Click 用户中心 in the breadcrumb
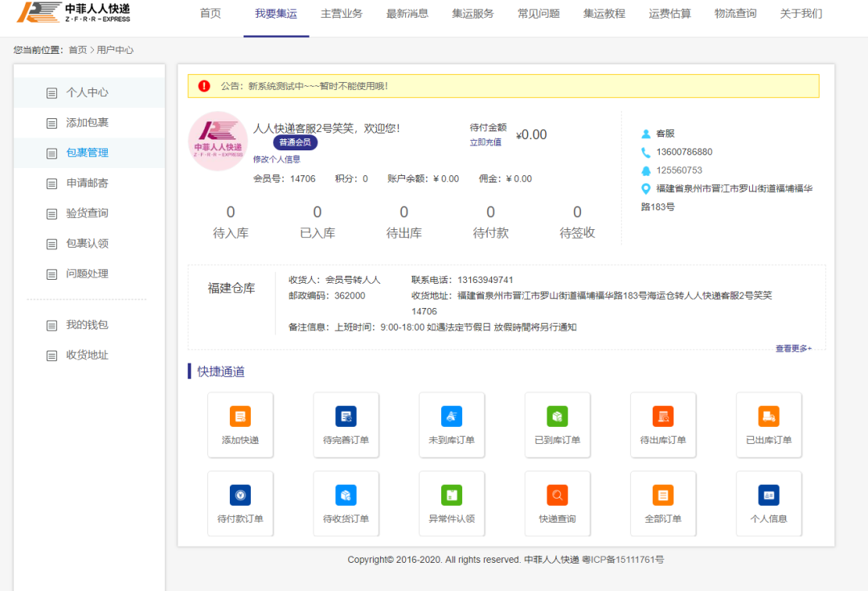This screenshot has height=591, width=868. [x=115, y=50]
